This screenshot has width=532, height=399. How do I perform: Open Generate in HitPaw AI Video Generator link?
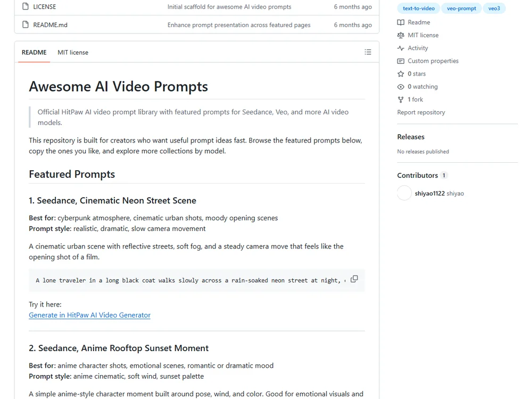click(x=89, y=315)
